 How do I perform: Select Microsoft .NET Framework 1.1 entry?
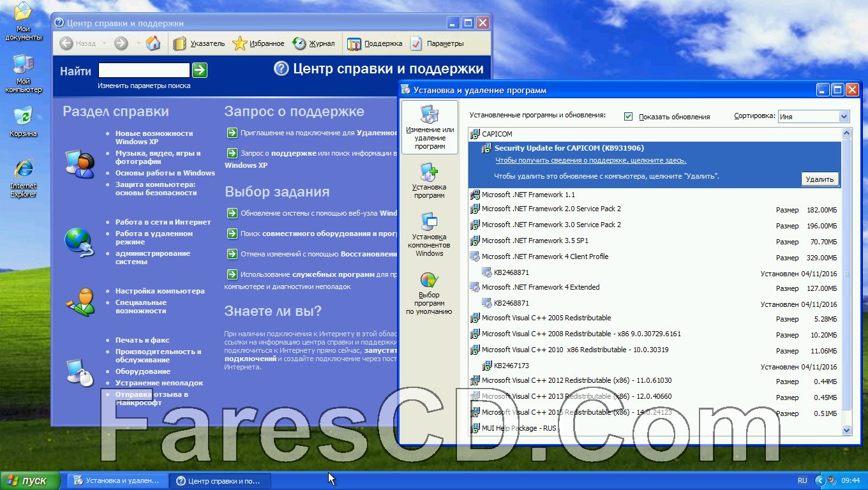coord(655,195)
